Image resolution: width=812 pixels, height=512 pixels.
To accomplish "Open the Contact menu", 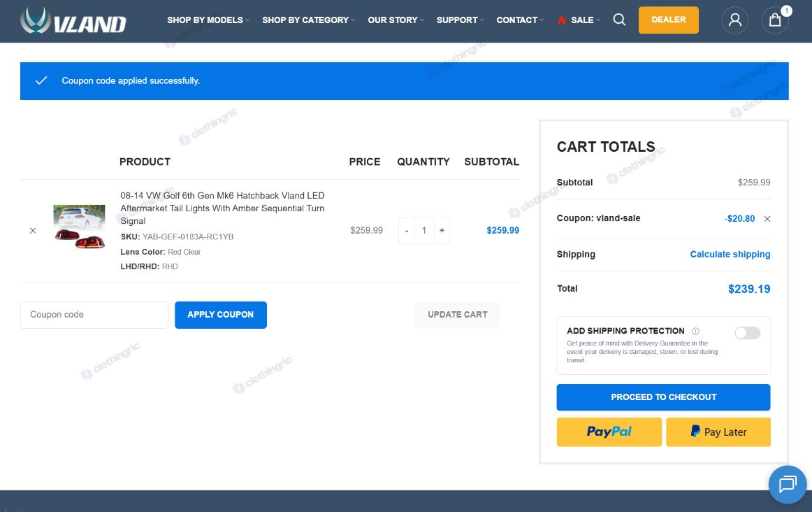I will (520, 20).
